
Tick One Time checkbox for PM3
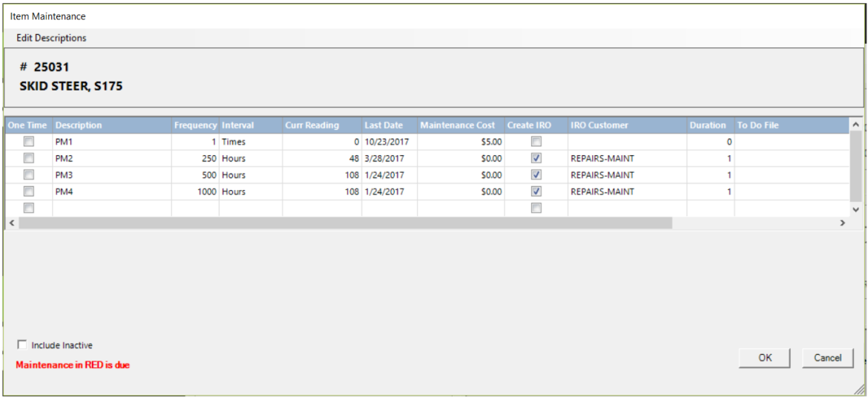coord(29,175)
